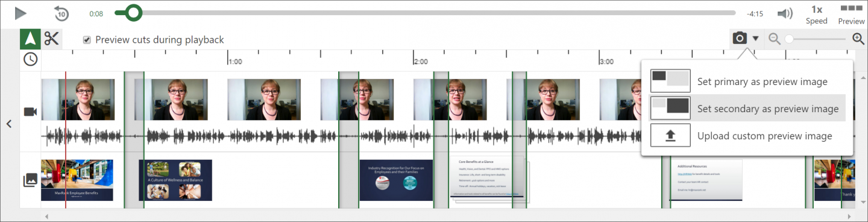Viewport: 868px width, 222px height.
Task: Rewind 10 seconds
Action: (x=61, y=13)
